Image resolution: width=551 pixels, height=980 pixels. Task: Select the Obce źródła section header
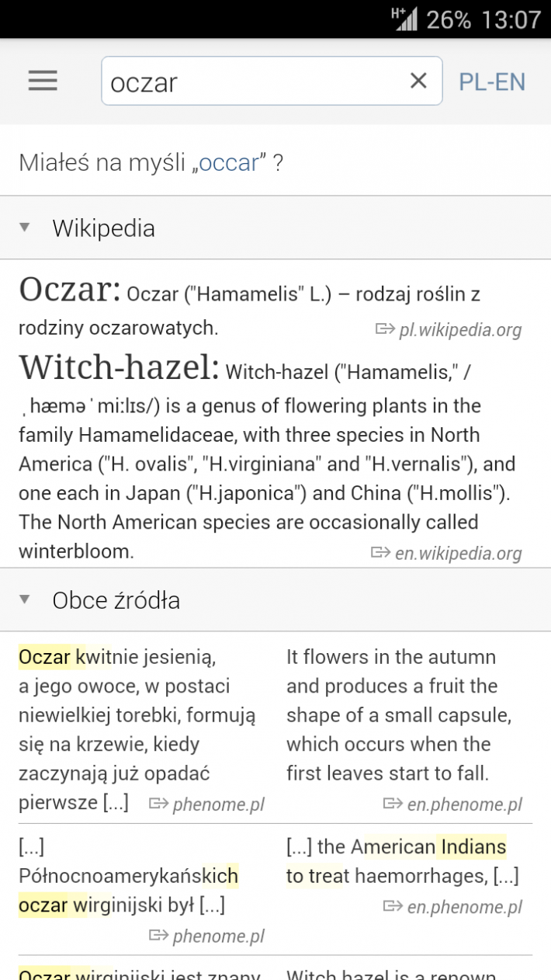pos(275,599)
